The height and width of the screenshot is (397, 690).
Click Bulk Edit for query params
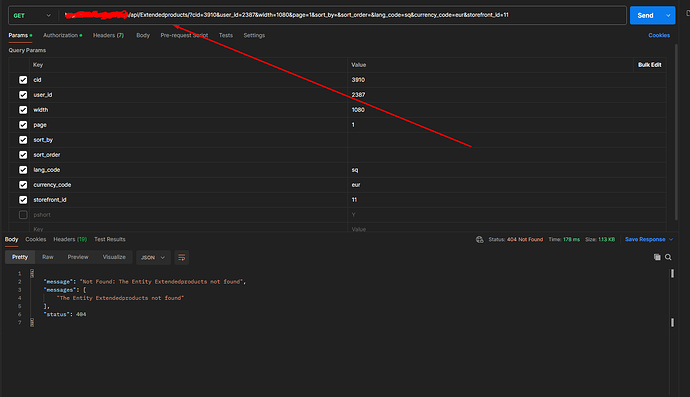650,65
